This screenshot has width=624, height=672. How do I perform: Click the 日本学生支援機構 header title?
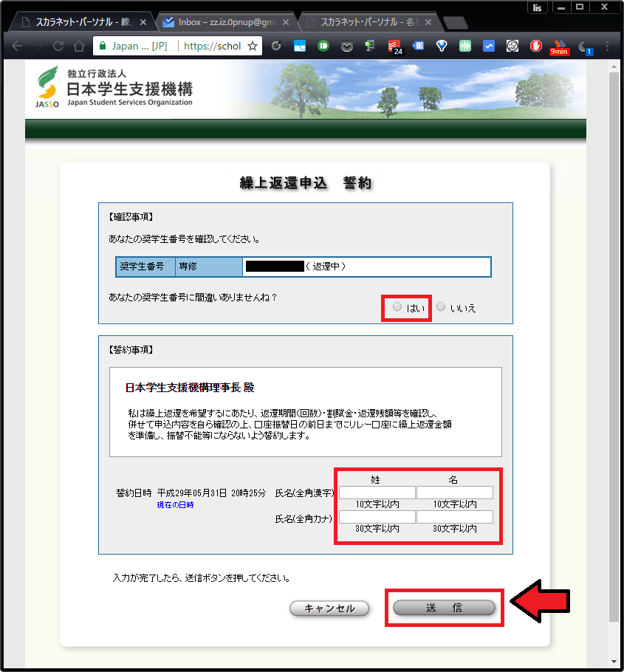coord(130,89)
